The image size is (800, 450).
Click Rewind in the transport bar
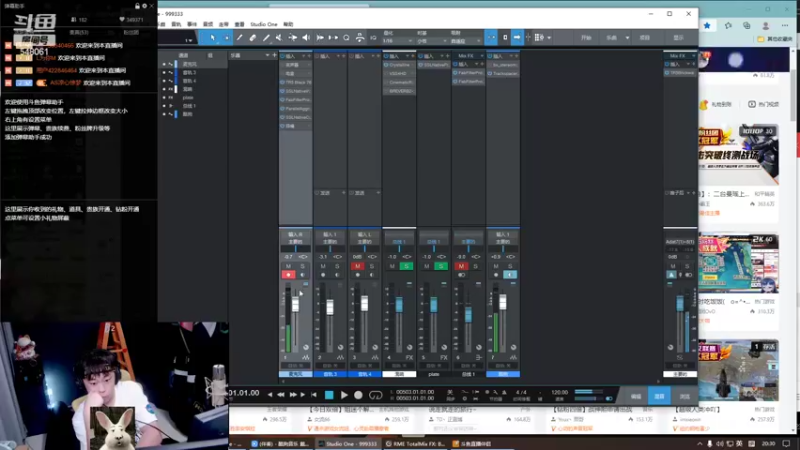281,395
